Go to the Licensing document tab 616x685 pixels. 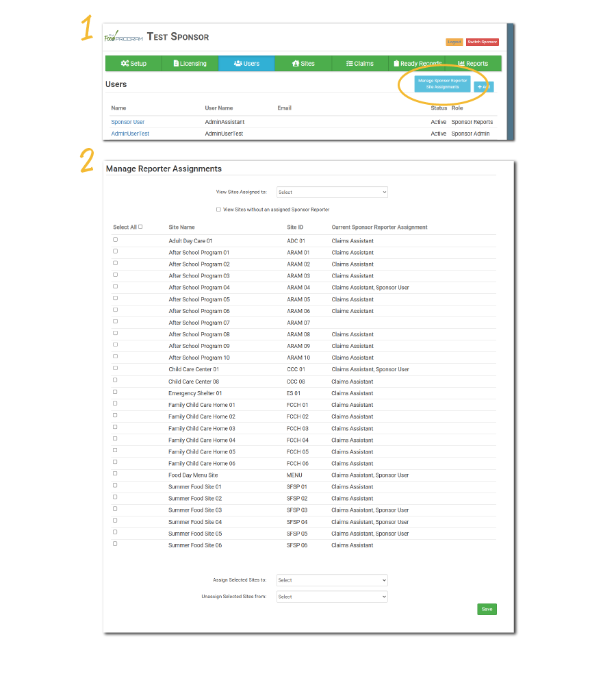[190, 64]
